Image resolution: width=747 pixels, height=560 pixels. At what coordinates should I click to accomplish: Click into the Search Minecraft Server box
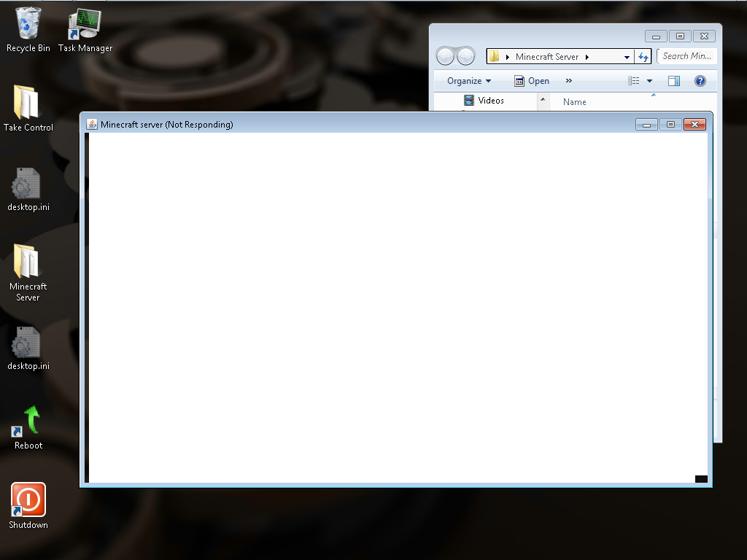(686, 56)
